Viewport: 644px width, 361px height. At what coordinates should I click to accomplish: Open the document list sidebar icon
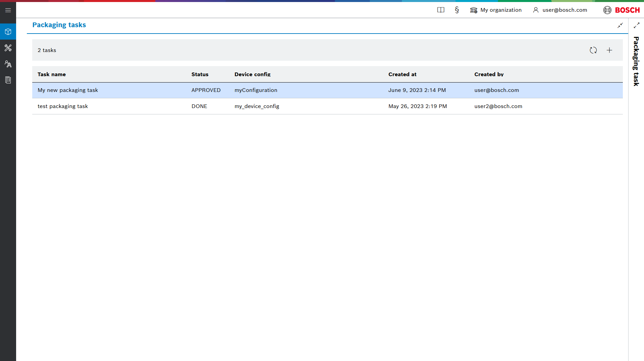[x=8, y=80]
